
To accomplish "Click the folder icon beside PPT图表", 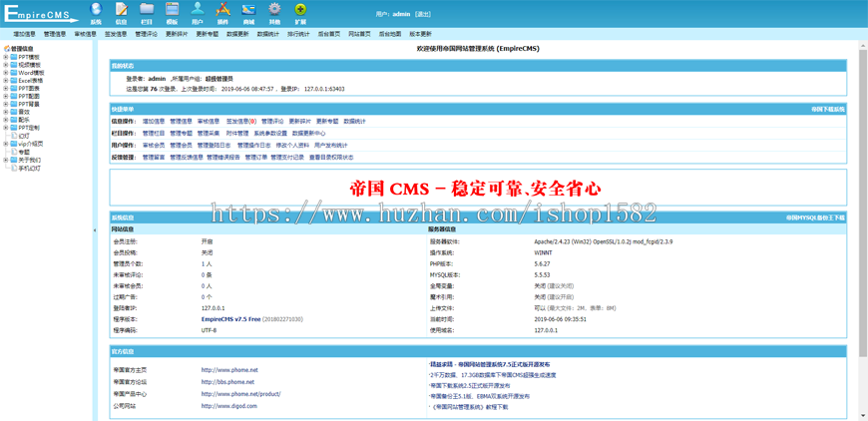I will [x=14, y=88].
